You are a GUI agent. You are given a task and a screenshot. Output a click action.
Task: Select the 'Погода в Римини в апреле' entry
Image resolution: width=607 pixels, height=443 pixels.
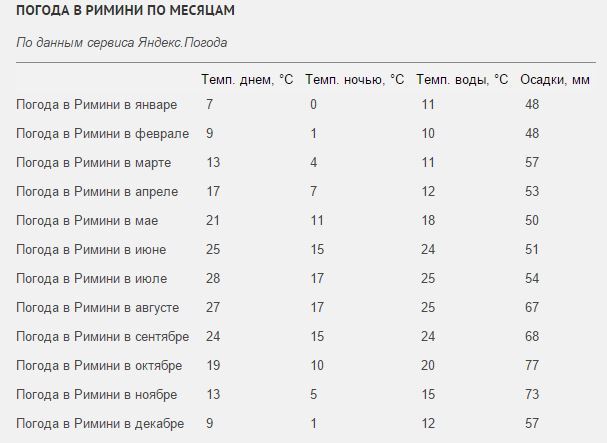click(96, 191)
